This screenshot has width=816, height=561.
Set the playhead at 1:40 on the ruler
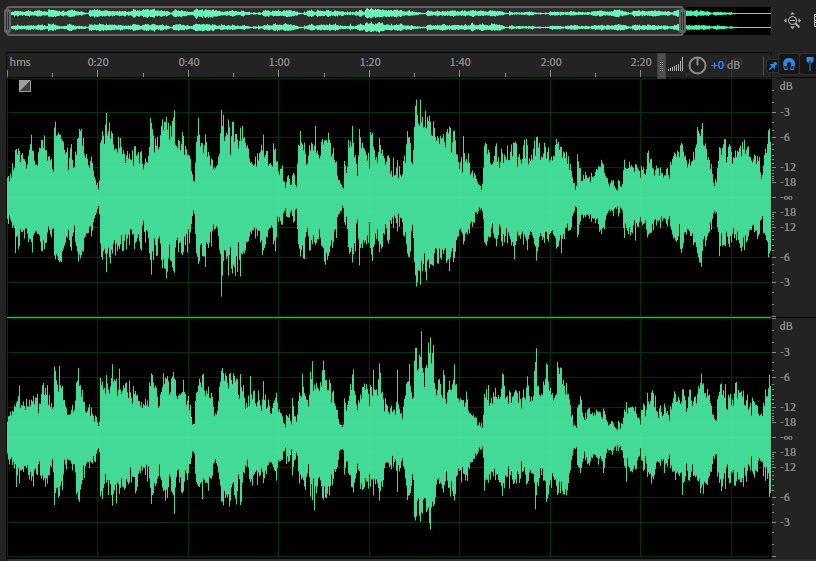click(460, 62)
